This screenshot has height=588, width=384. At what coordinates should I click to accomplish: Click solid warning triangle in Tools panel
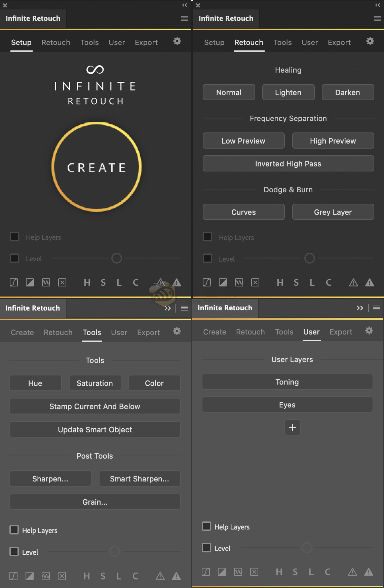coord(176,576)
